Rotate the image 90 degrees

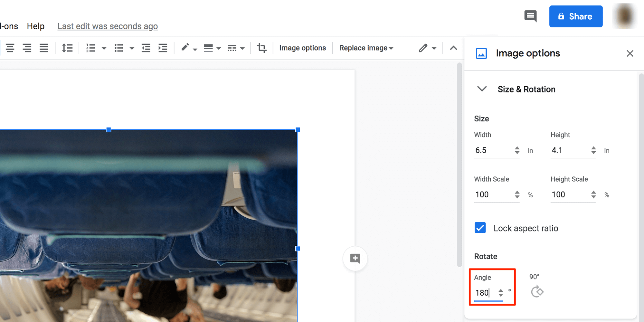click(x=537, y=292)
